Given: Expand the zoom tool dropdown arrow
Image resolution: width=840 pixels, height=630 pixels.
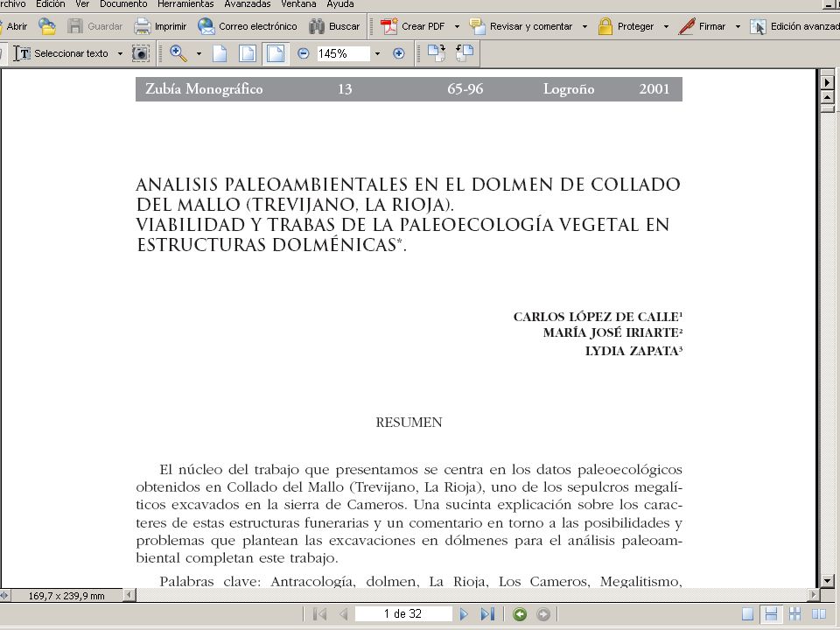Looking at the screenshot, I should [x=199, y=53].
